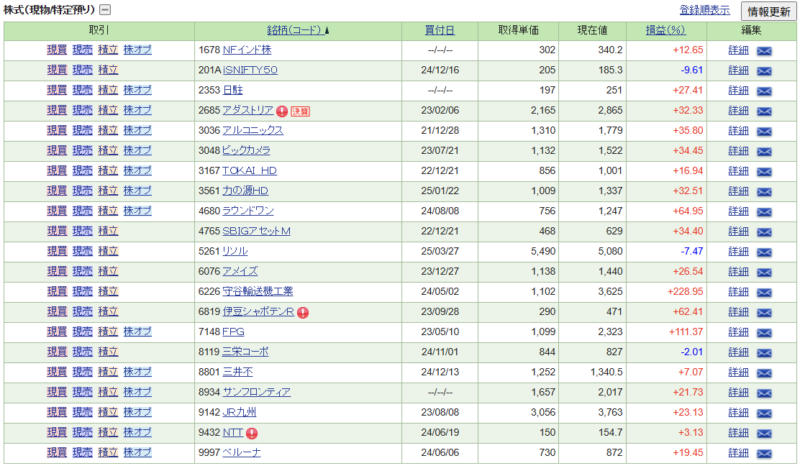Open the NFインド株 stock link

(x=247, y=50)
